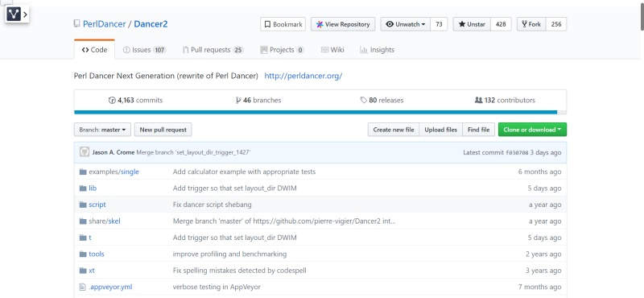
Task: Open the .appveyor.yml file
Action: [110, 287]
